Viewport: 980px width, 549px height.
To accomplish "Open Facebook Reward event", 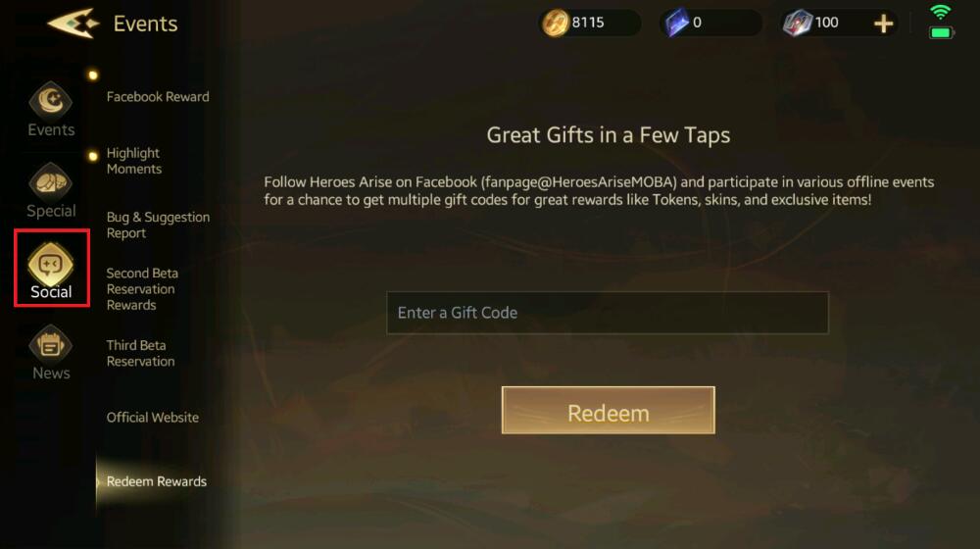I will click(158, 97).
